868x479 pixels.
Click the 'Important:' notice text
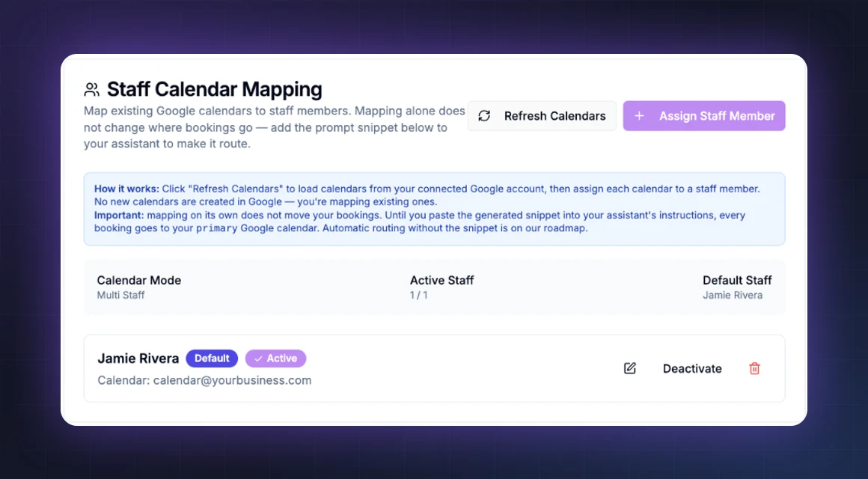coord(119,215)
